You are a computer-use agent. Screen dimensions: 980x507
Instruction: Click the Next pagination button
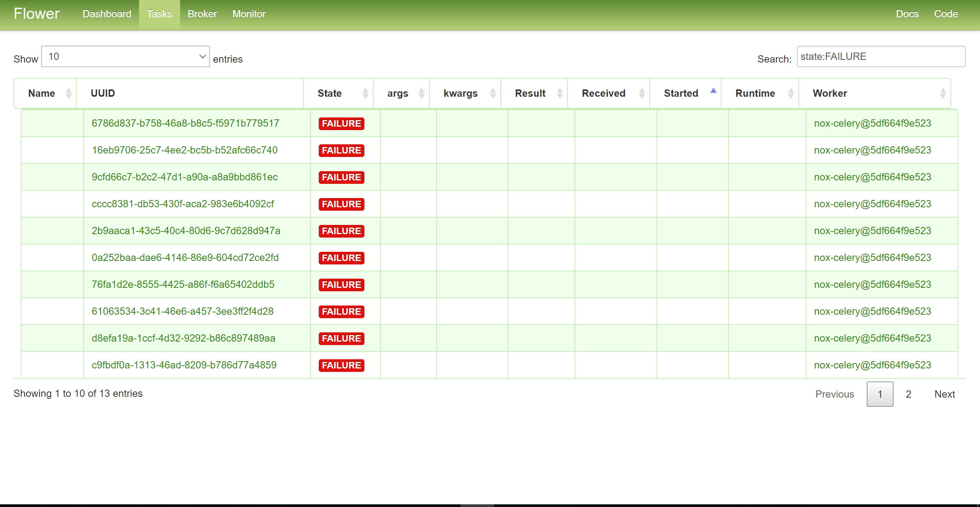coord(944,394)
